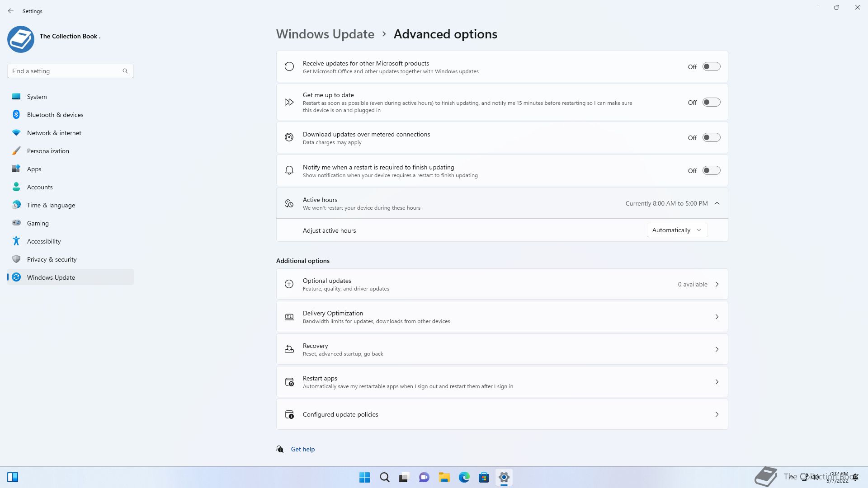Go to Bluetooth & devices settings
Image resolution: width=868 pixels, height=488 pixels.
(x=55, y=115)
